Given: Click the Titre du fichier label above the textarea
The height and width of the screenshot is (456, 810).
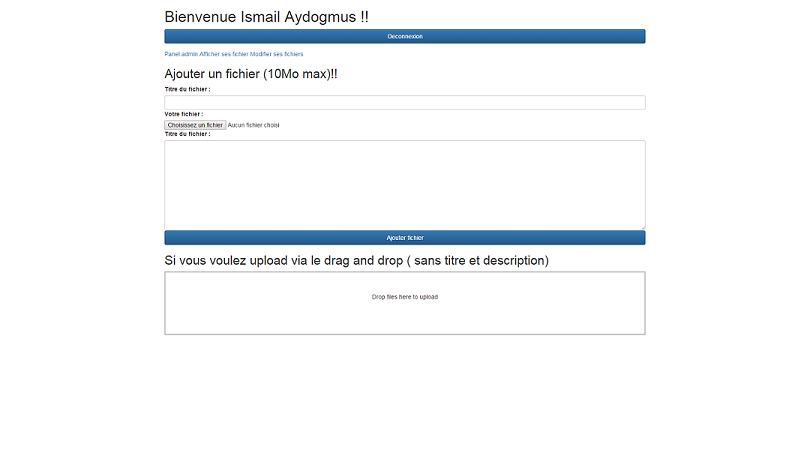Looking at the screenshot, I should pyautogui.click(x=187, y=134).
